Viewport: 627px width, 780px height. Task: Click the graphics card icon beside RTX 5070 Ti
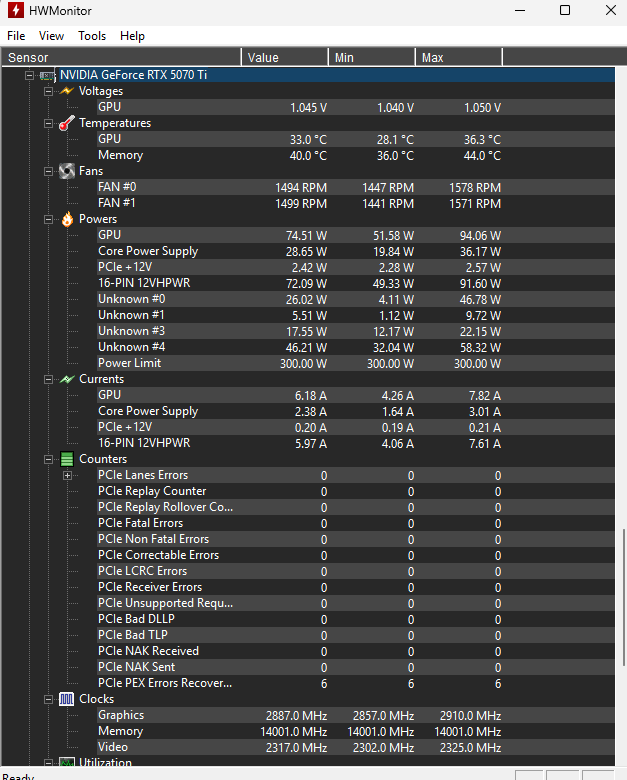point(47,76)
